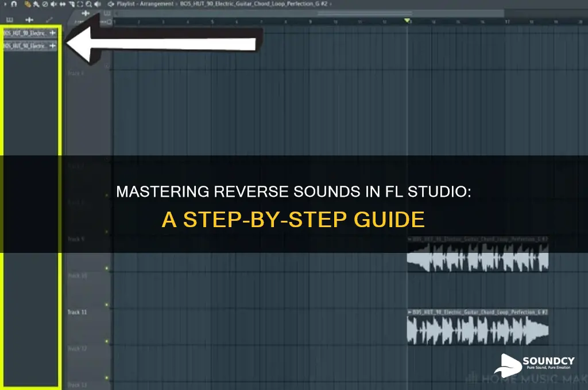Select the Delete tool

click(45, 4)
